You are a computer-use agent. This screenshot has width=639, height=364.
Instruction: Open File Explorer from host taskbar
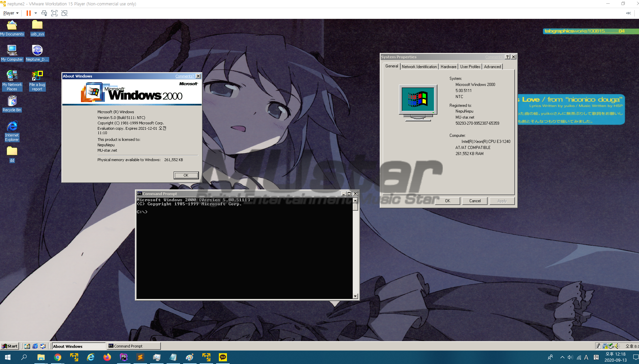(41, 357)
